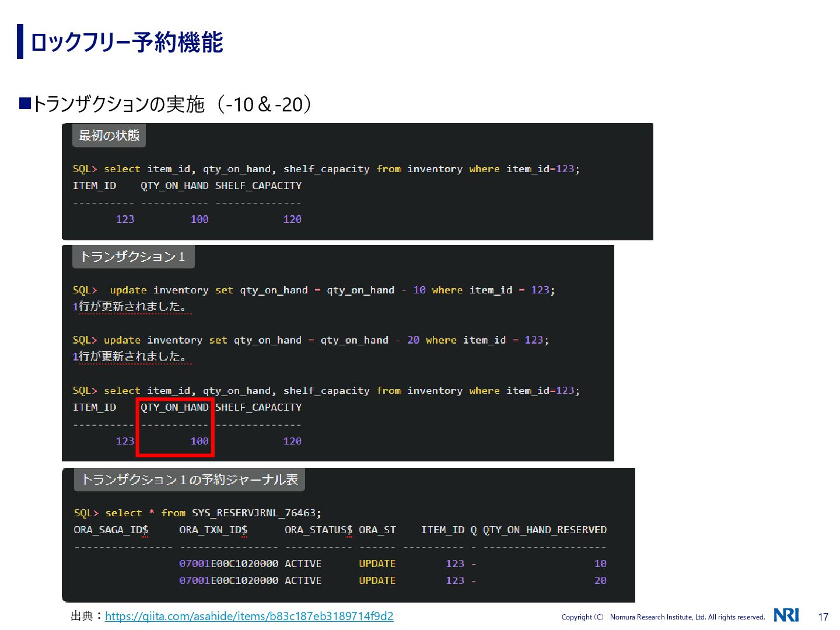Select the トランザクションの実施 bullet heading
The width and height of the screenshot is (840, 630).
click(x=172, y=104)
